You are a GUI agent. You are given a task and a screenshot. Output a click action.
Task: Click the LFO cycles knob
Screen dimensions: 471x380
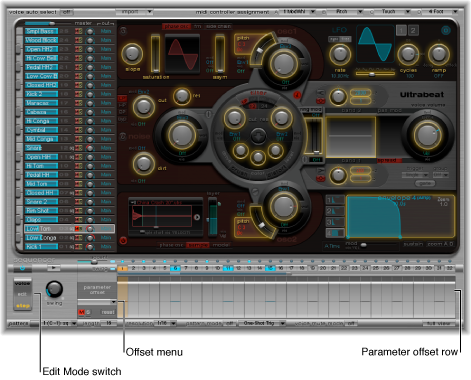pyautogui.click(x=408, y=54)
